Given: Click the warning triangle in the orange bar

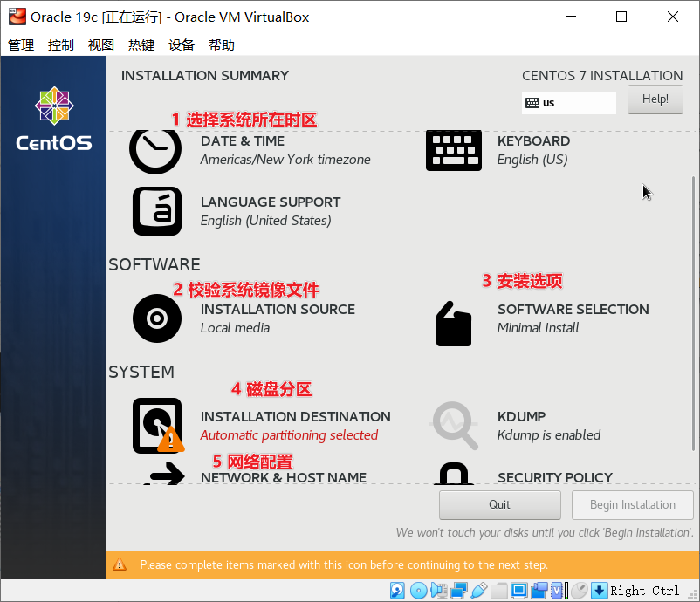Looking at the screenshot, I should (x=120, y=564).
